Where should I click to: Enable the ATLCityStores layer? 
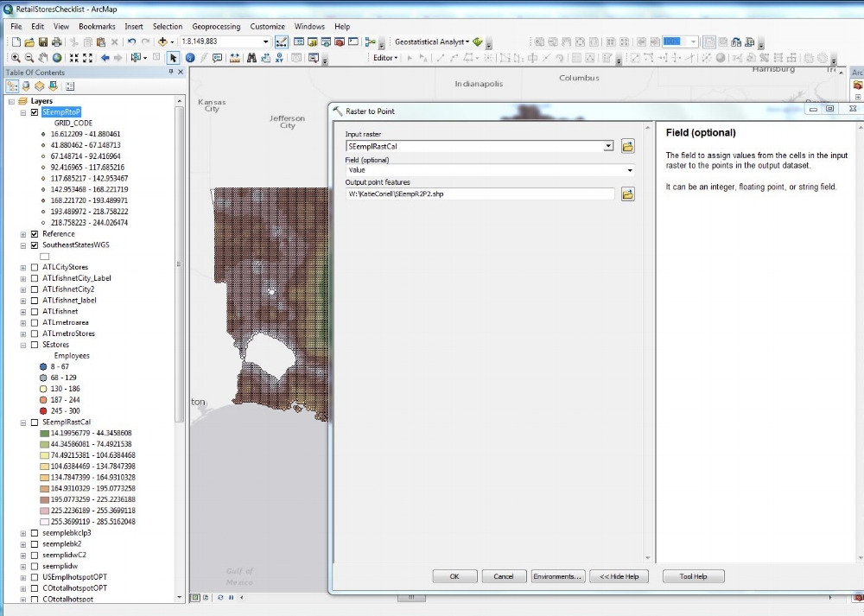[x=35, y=267]
